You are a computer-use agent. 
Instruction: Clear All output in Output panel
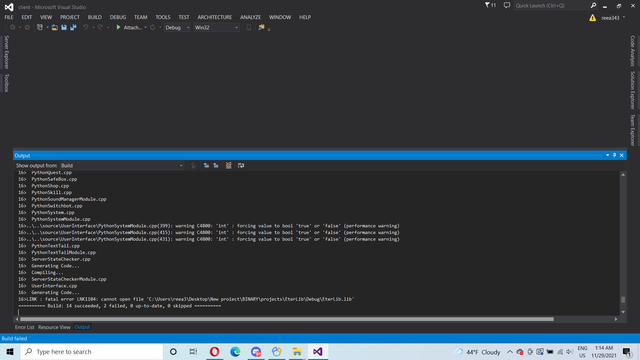click(x=229, y=166)
